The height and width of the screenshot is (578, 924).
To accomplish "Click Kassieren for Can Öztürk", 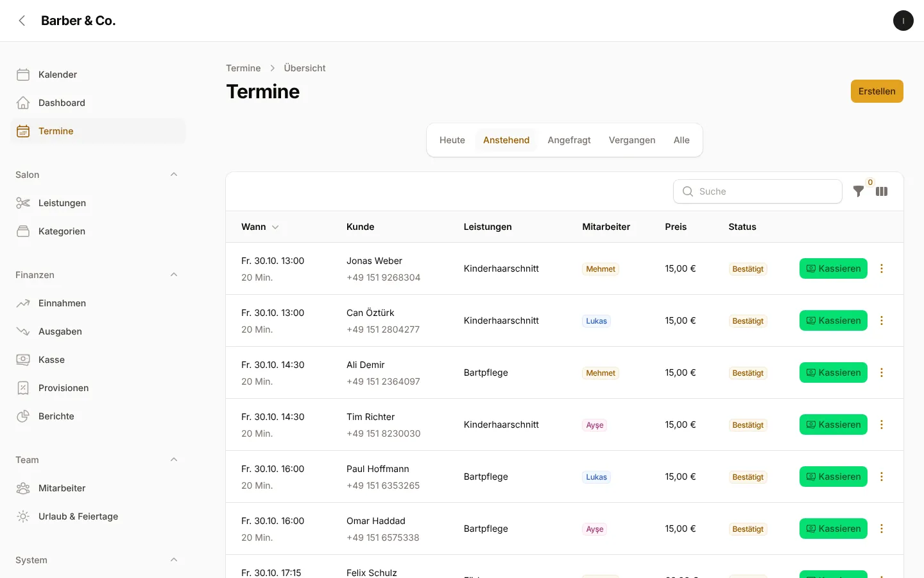I will tap(834, 320).
